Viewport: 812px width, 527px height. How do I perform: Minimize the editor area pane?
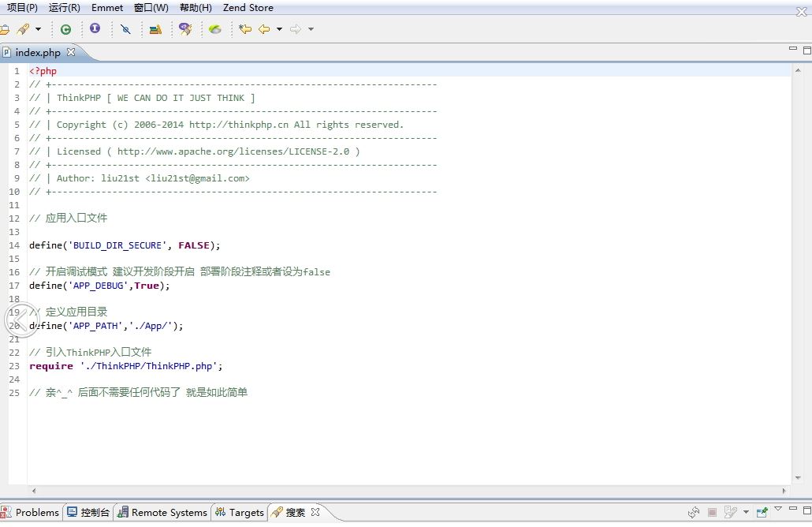pos(794,50)
